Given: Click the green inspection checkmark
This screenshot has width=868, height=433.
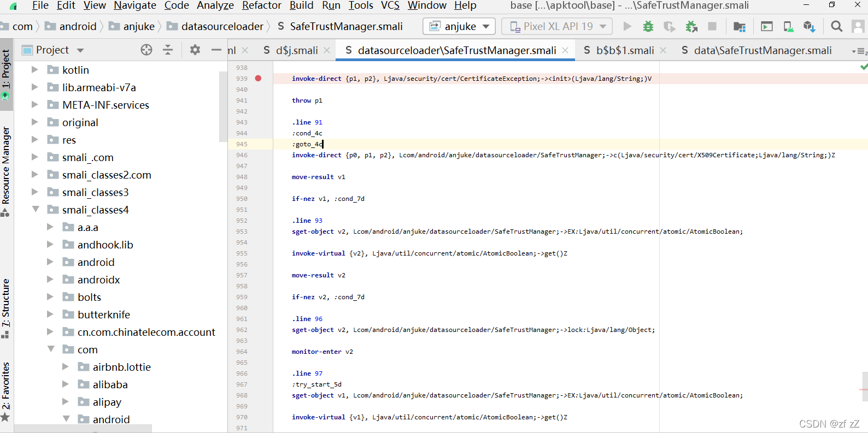Looking at the screenshot, I should (x=864, y=67).
